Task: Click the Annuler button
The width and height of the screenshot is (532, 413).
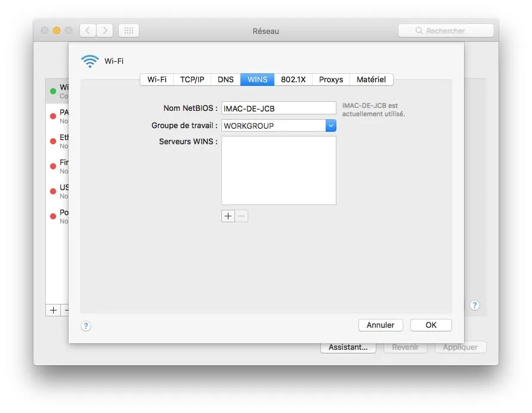Action: [x=381, y=325]
